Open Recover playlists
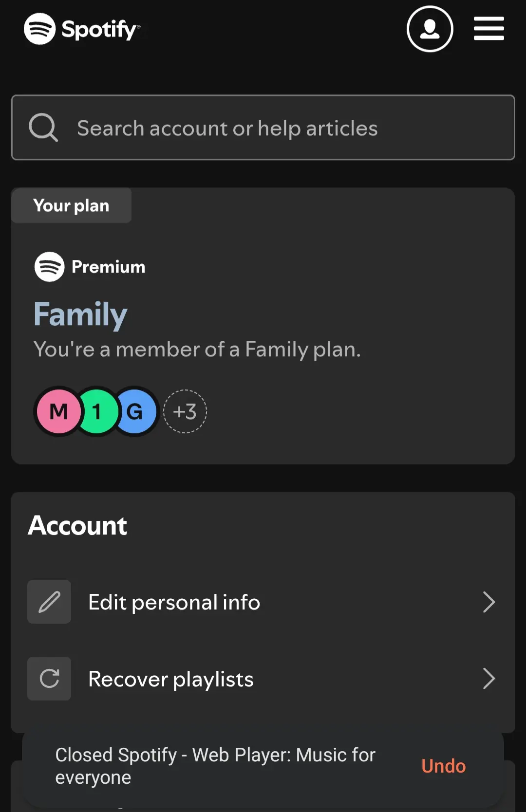 [x=263, y=679]
